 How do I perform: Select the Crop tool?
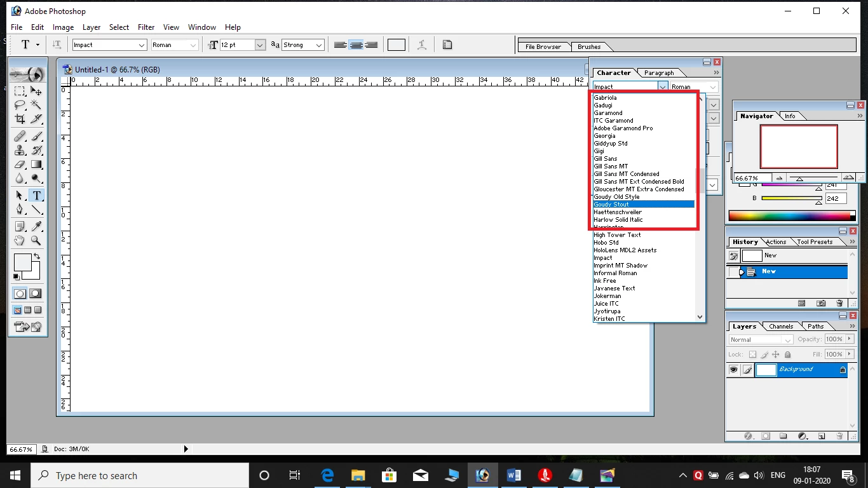tap(20, 119)
